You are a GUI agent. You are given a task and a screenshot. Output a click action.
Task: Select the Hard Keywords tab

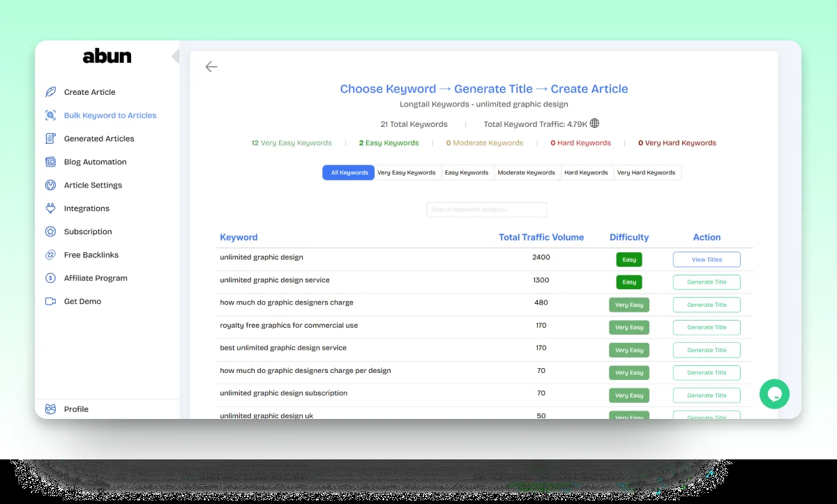click(586, 173)
